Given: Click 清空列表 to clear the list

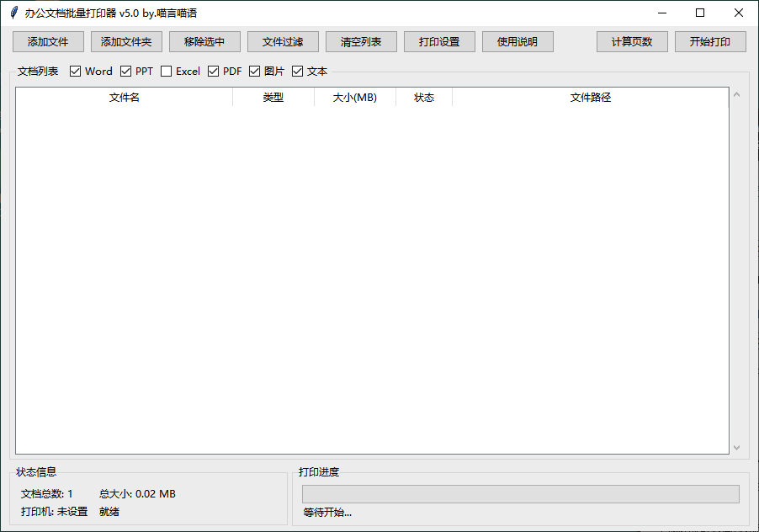Looking at the screenshot, I should tap(361, 41).
